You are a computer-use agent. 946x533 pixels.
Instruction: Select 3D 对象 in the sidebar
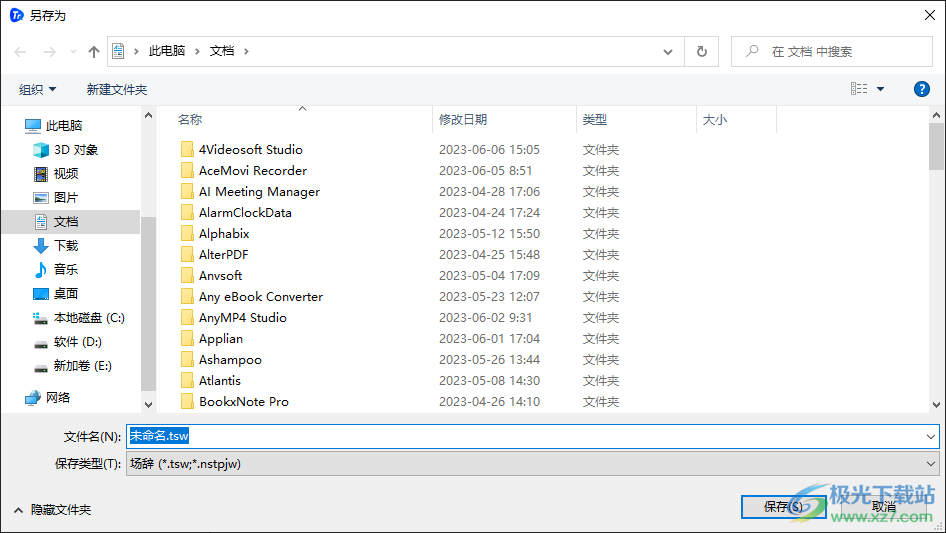tap(66, 150)
